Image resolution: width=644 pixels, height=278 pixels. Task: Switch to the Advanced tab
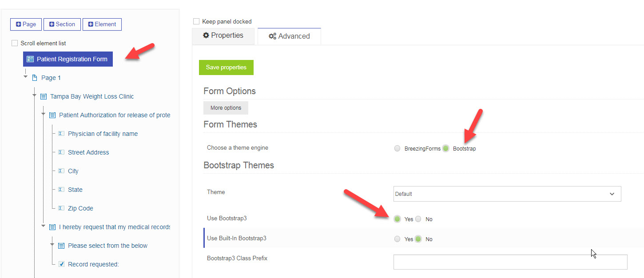tap(289, 36)
